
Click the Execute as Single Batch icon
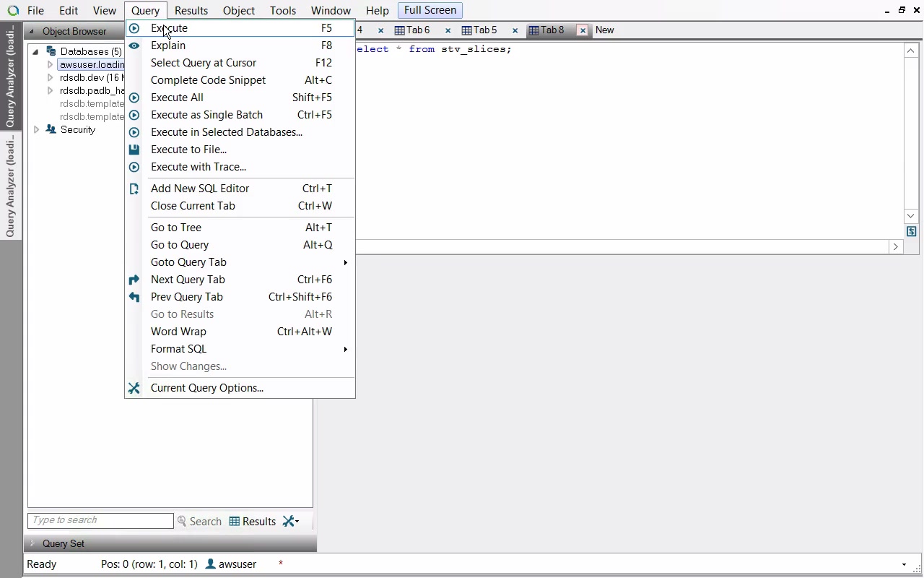click(x=134, y=115)
